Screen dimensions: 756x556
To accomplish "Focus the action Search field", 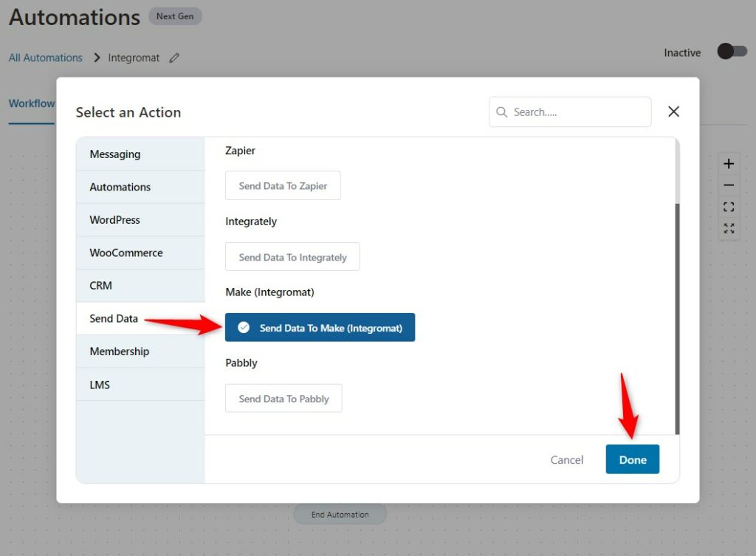I will pos(570,112).
